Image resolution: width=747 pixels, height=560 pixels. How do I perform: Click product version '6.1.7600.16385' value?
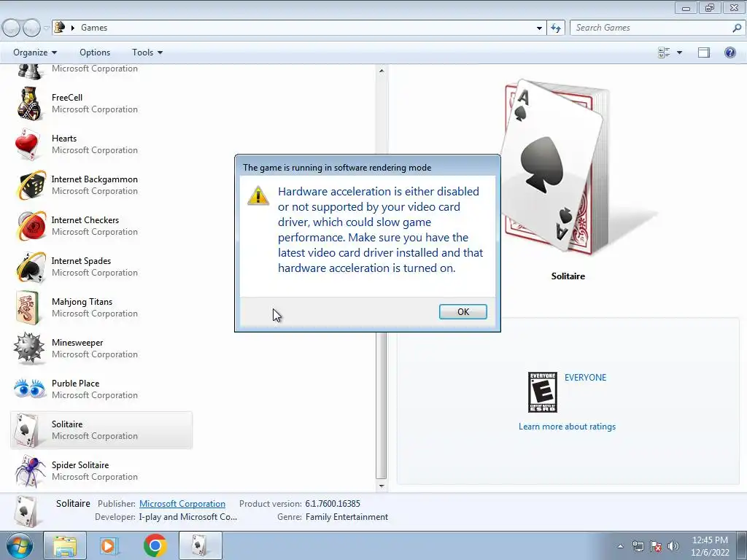(x=333, y=504)
